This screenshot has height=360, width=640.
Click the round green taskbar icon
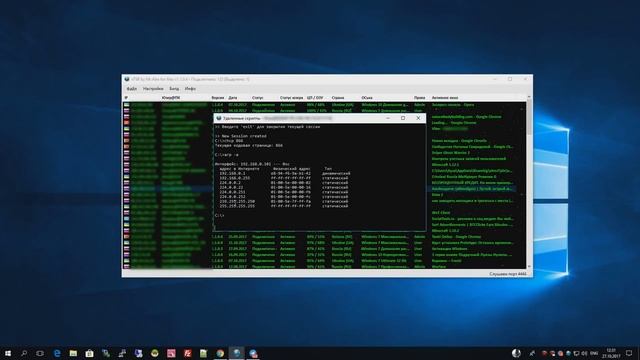(155, 353)
